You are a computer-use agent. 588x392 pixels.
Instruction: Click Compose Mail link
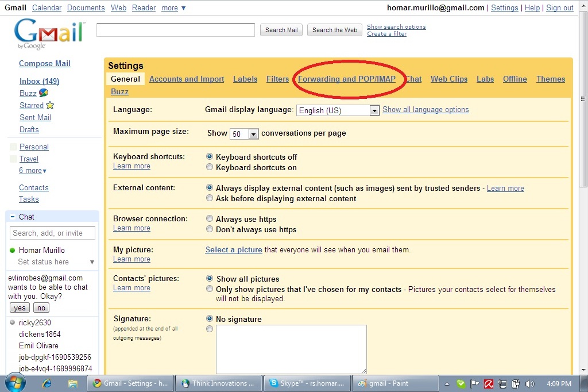[45, 63]
